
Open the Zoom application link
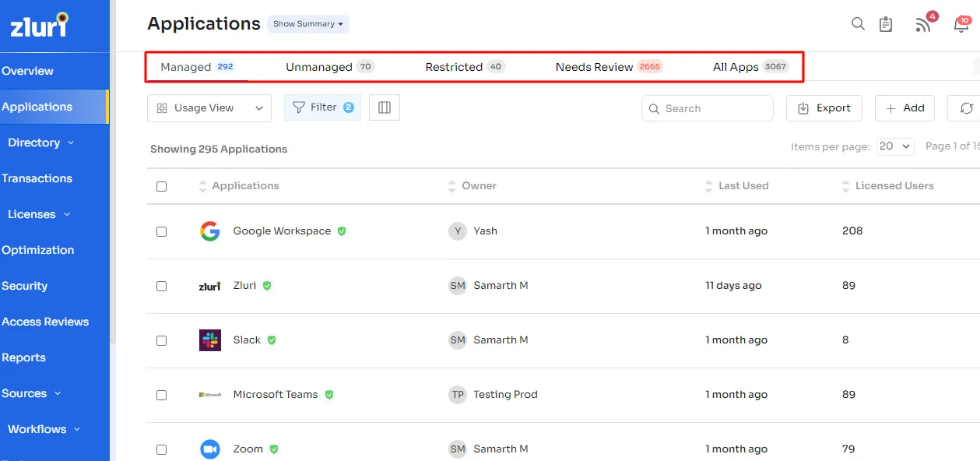pos(248,449)
